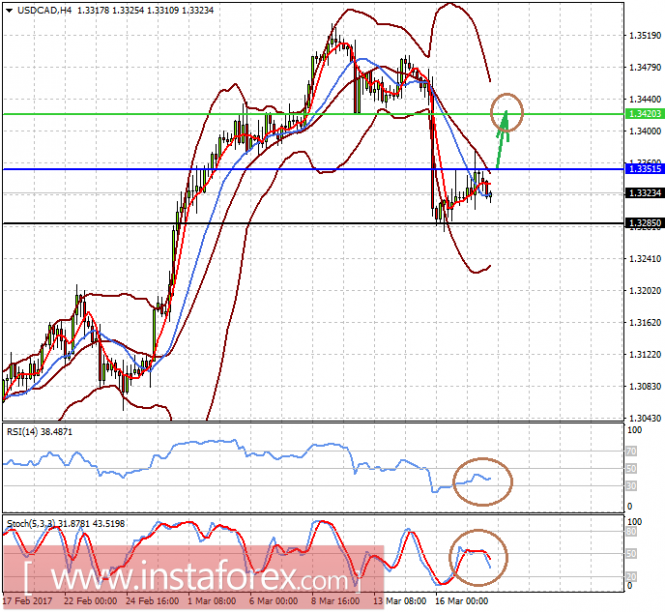The image size is (665, 612).
Task: Click the circled RSI area
Action: (483, 482)
